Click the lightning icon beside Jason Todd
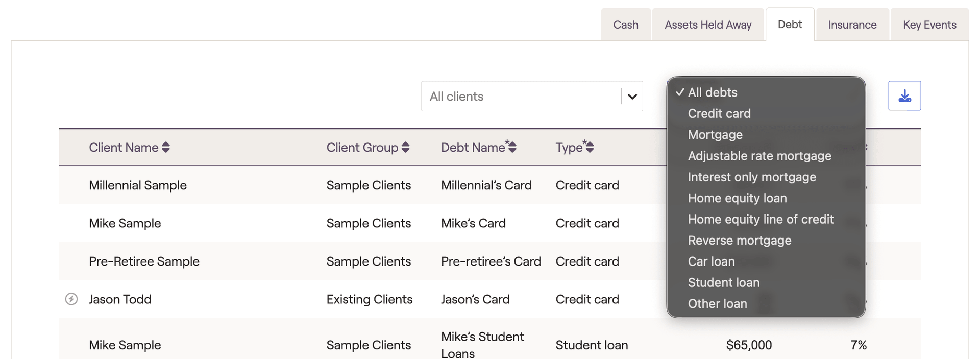 tap(71, 299)
